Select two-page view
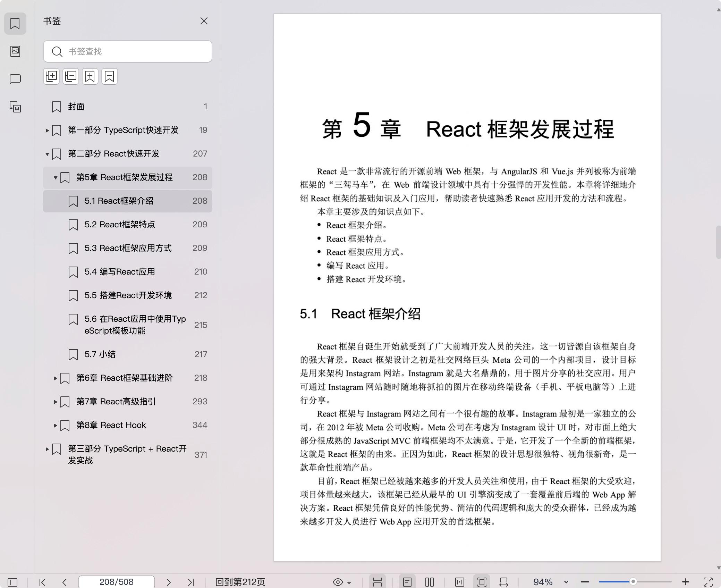Screen dimensions: 721x588 430,582
